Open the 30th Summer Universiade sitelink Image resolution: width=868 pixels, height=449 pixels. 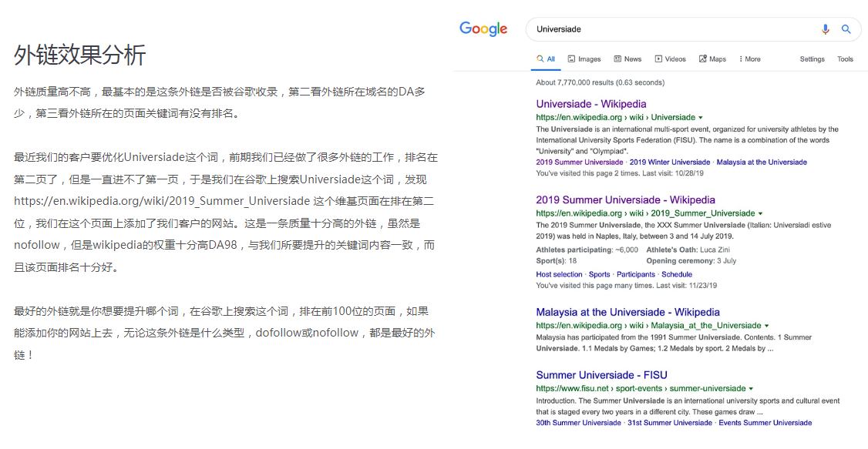point(578,423)
